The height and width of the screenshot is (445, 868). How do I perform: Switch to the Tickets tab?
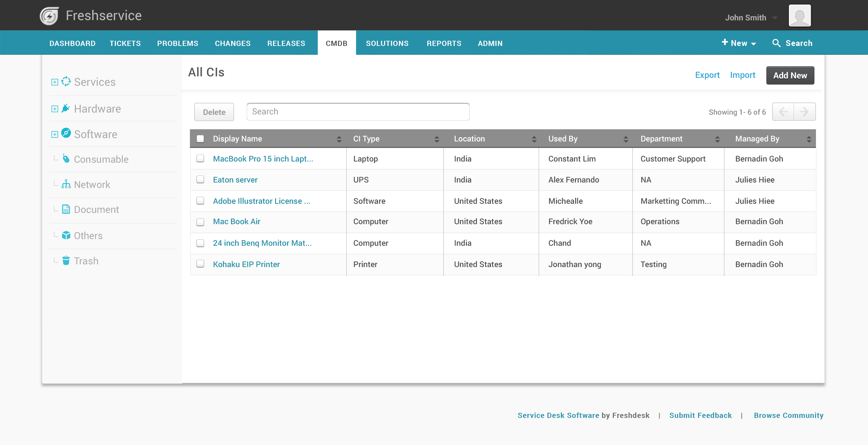125,43
